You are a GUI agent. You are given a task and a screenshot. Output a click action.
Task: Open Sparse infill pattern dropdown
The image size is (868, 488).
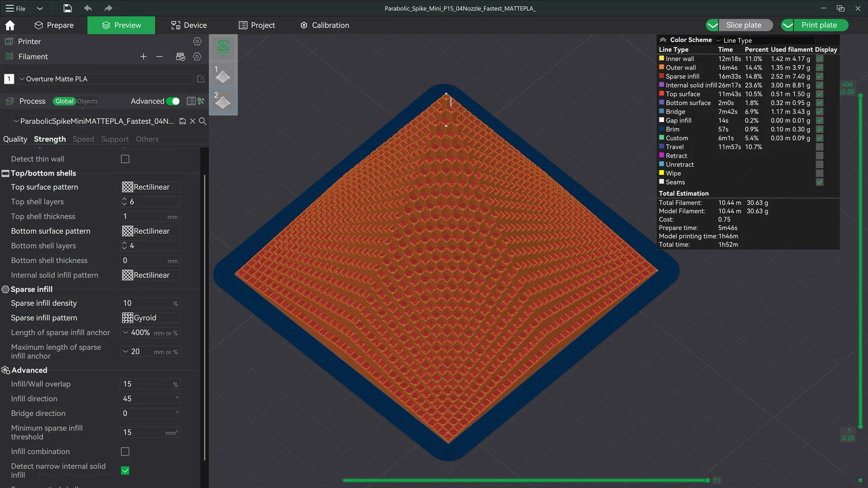[150, 318]
